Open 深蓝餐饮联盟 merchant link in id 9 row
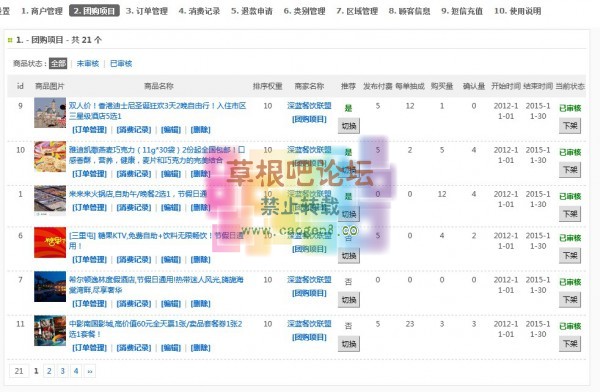Viewport: 600px width, 392px height. pyautogui.click(x=309, y=105)
